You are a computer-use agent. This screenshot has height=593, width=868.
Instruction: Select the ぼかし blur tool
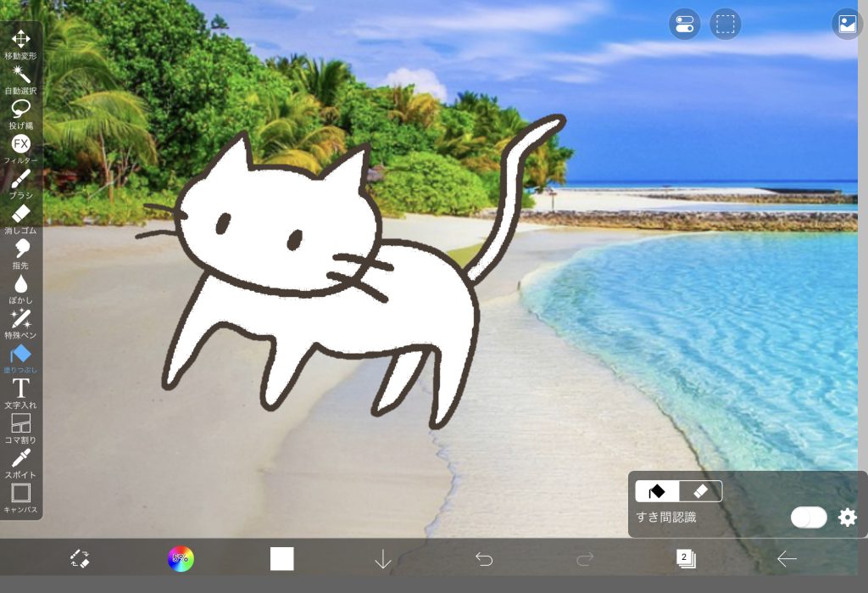(20, 284)
